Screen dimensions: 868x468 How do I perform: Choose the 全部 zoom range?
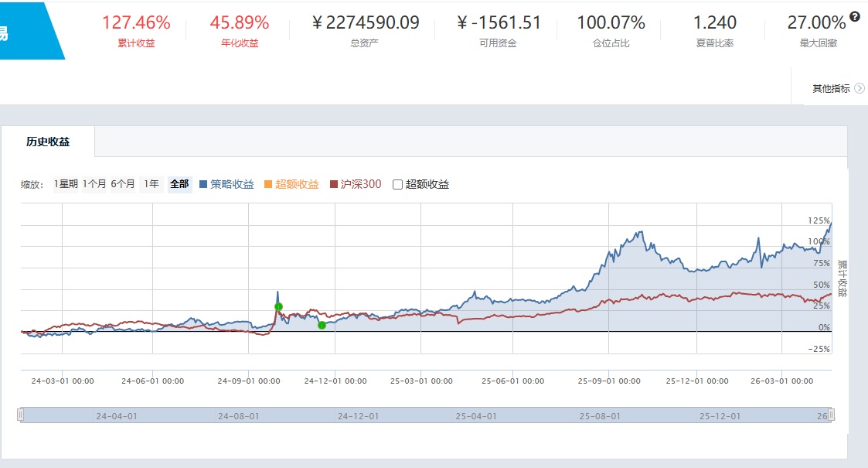[179, 184]
